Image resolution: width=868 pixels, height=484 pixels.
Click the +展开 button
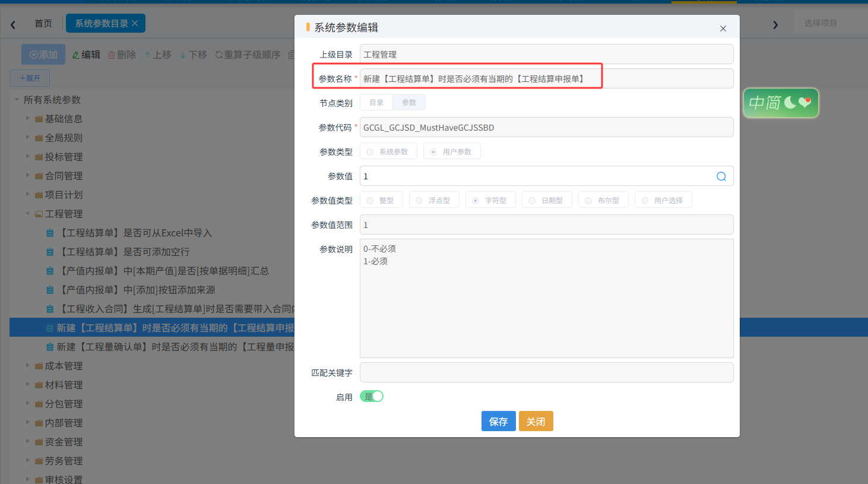[30, 78]
